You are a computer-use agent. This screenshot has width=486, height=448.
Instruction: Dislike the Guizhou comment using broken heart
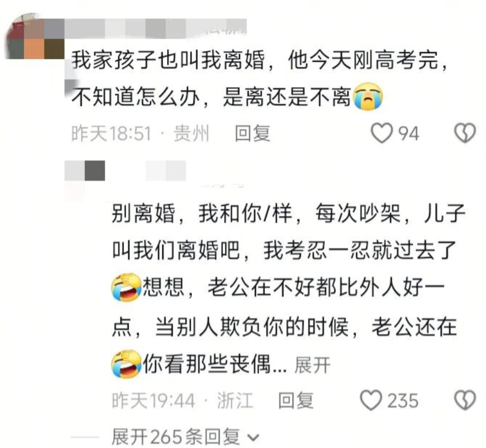point(465,133)
